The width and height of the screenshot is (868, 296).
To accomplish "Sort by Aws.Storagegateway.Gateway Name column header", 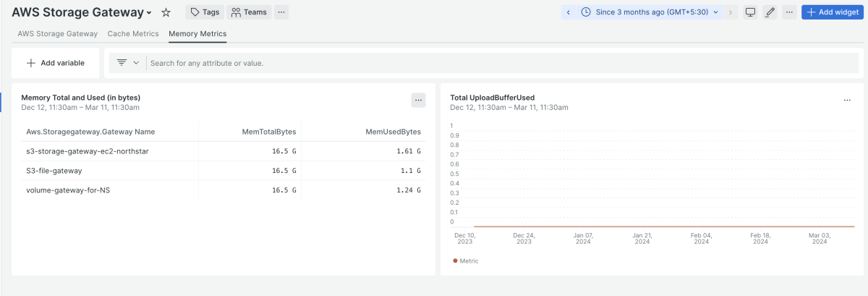I will point(90,132).
